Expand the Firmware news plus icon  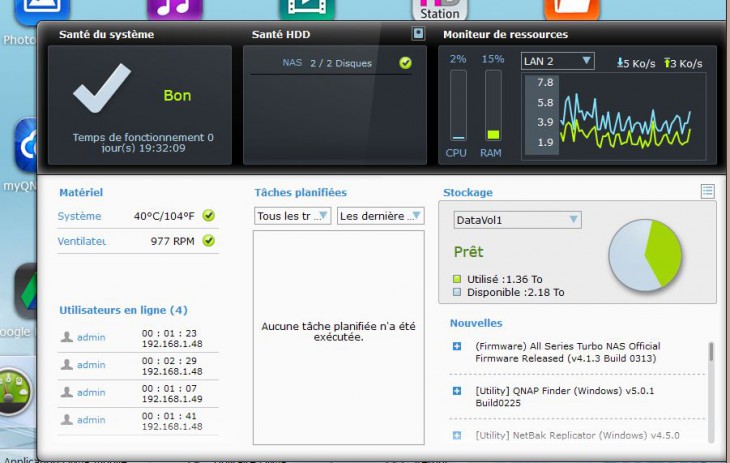click(x=457, y=346)
